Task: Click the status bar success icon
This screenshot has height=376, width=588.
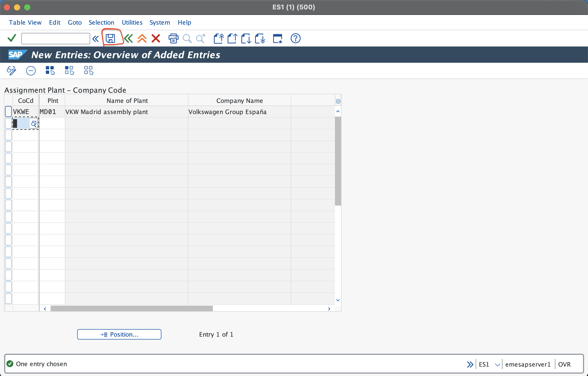Action: [x=10, y=364]
